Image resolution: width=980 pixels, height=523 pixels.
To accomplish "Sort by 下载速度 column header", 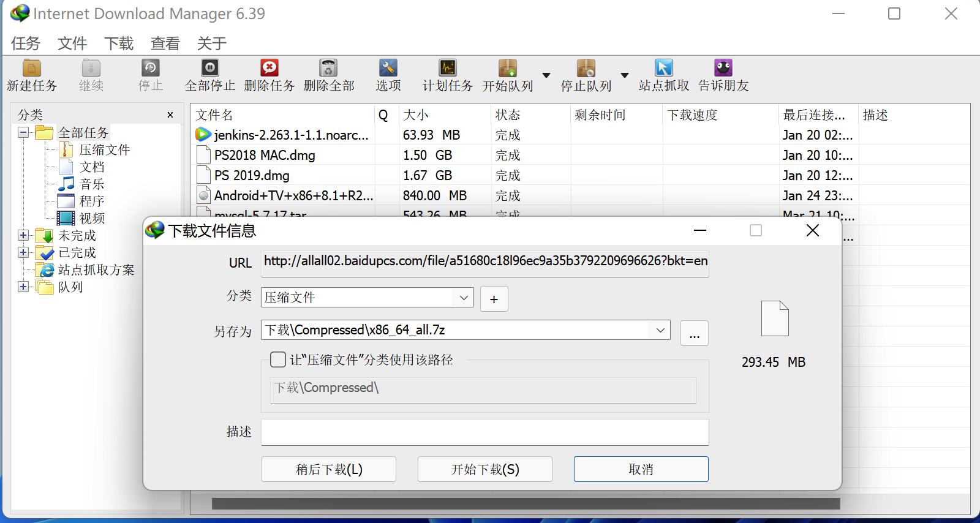I will click(721, 115).
